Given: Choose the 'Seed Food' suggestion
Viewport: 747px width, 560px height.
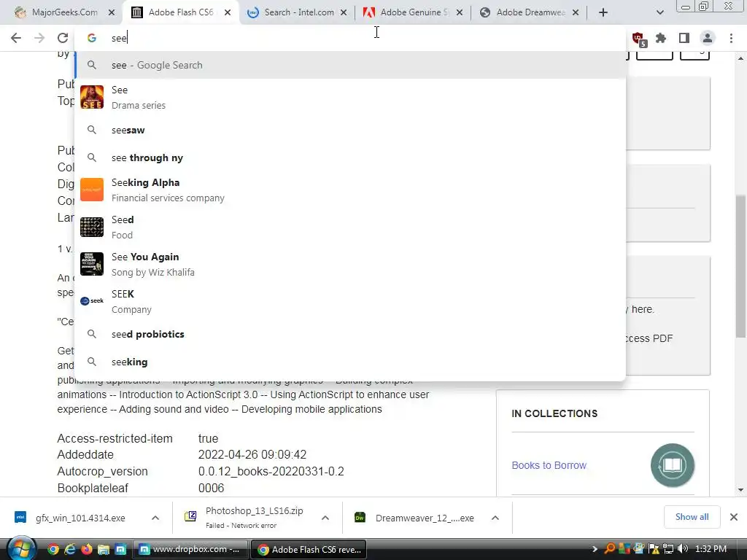Looking at the screenshot, I should [x=350, y=227].
